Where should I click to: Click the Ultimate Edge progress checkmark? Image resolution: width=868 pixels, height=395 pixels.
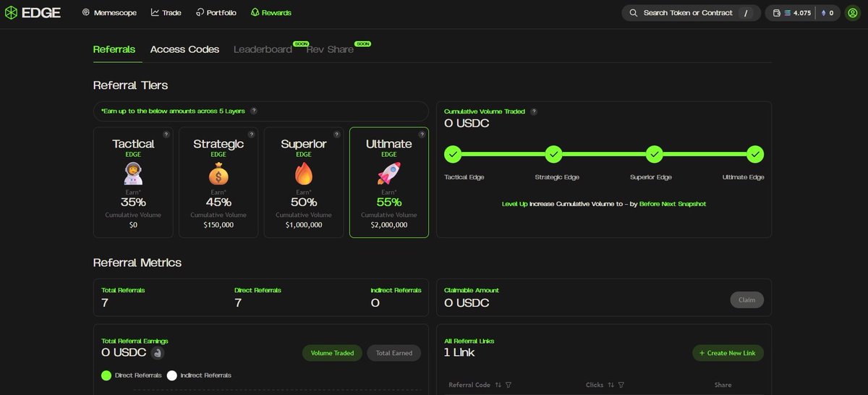coord(755,153)
